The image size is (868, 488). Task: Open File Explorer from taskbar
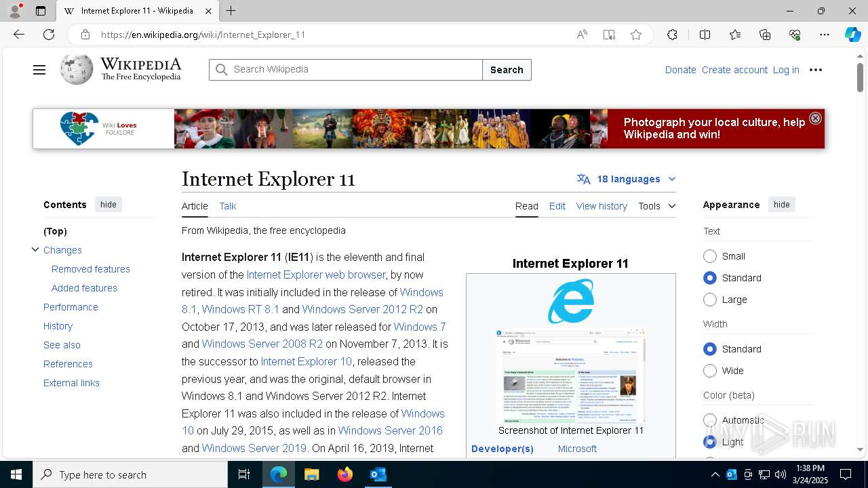tap(311, 474)
